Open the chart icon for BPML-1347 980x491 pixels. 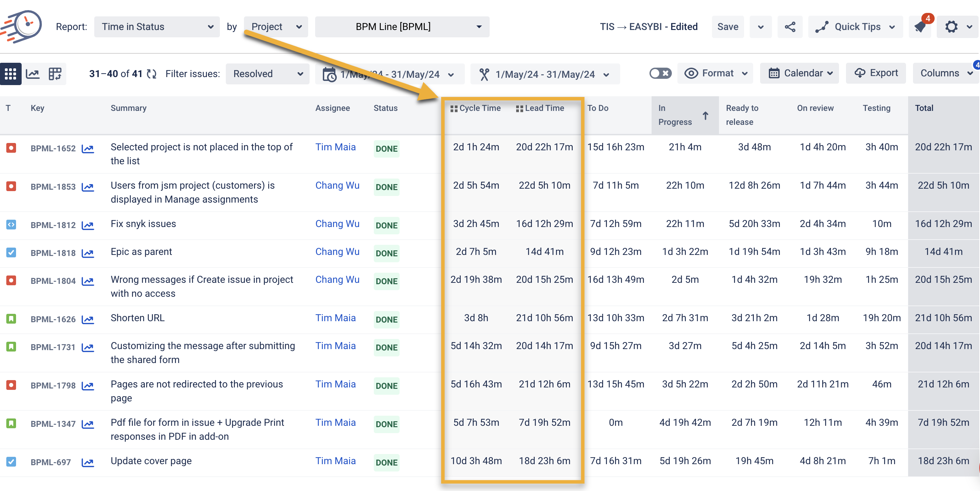click(88, 424)
